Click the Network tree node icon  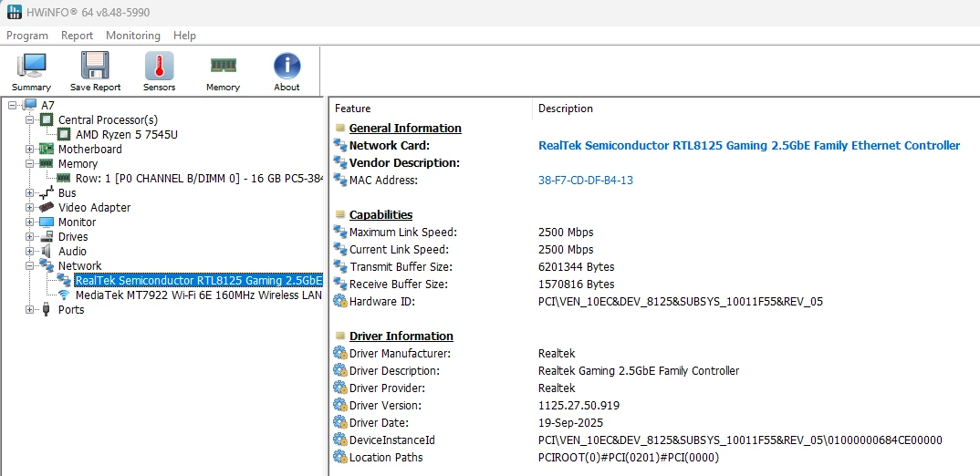(x=47, y=265)
